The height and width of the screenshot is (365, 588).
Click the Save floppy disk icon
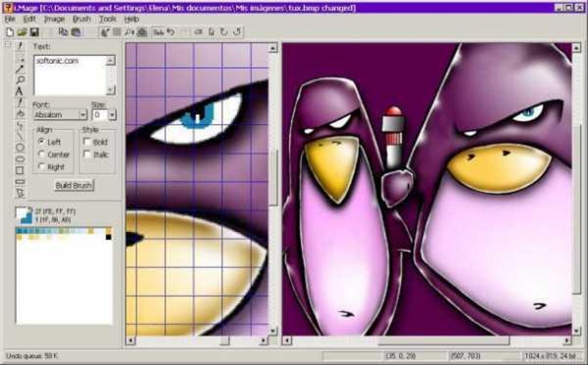click(x=34, y=32)
